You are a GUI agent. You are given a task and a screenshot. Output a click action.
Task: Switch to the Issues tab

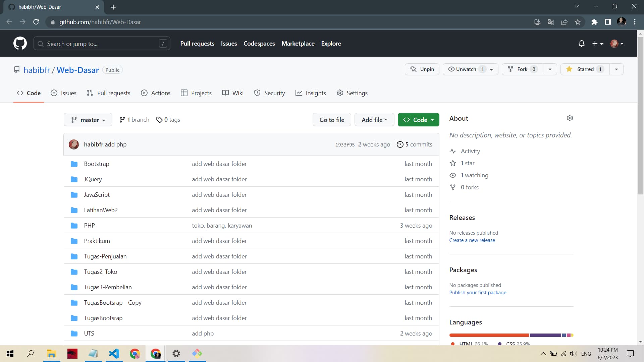tap(63, 93)
